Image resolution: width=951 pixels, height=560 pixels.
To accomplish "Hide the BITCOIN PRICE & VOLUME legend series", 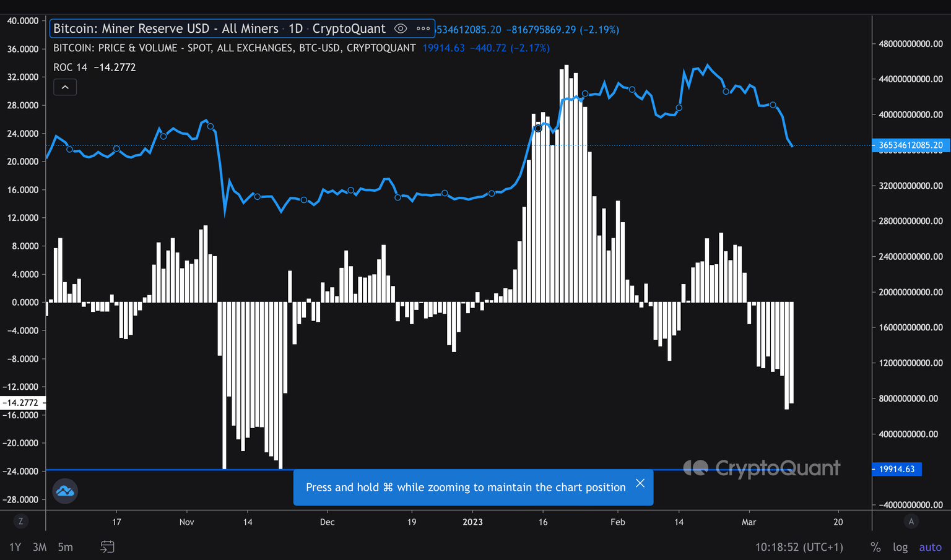I will pyautogui.click(x=234, y=48).
